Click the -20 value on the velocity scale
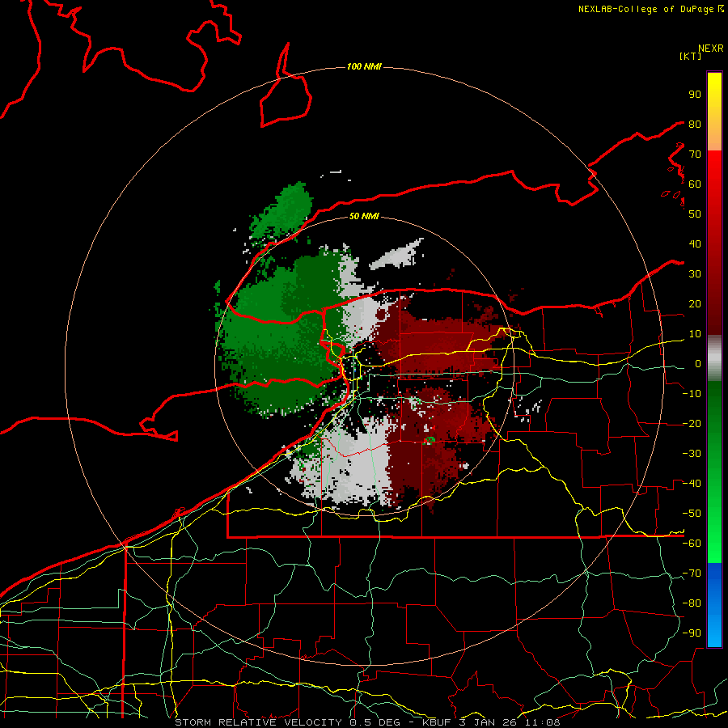 692,423
